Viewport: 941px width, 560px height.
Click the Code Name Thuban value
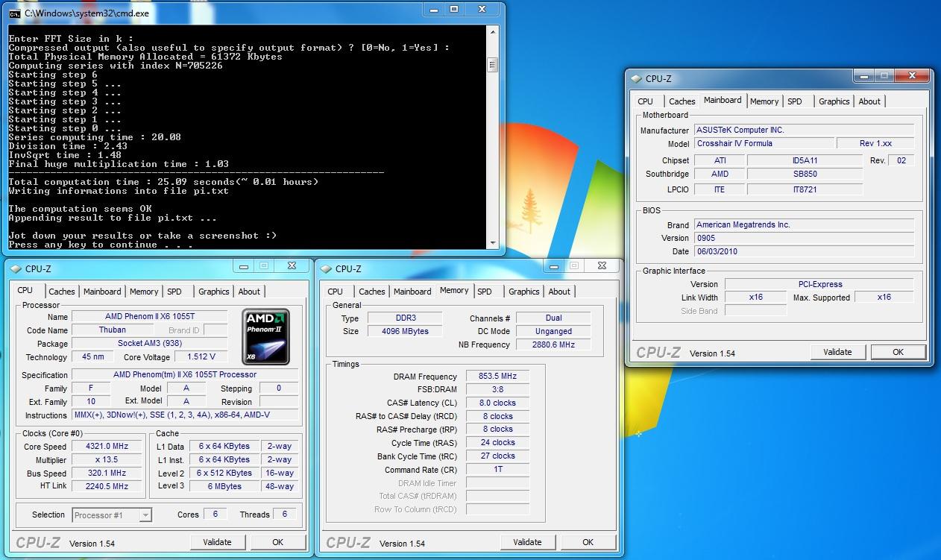[x=113, y=330]
